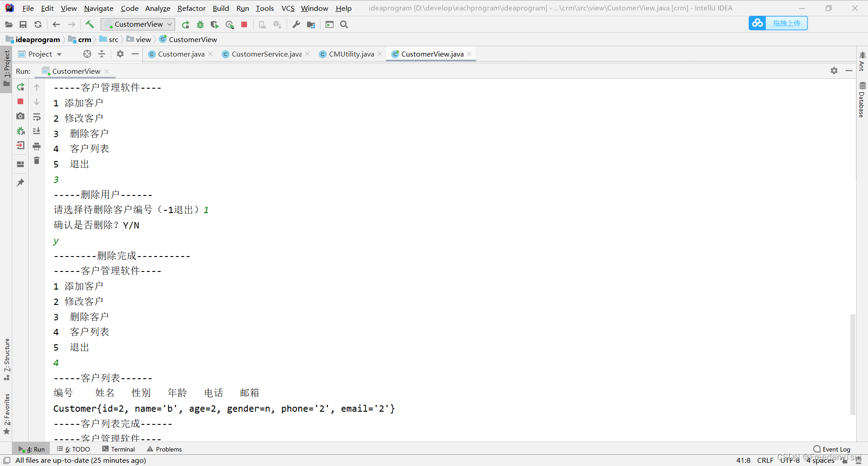
Task: Open the Problems tool window
Action: coord(164,449)
